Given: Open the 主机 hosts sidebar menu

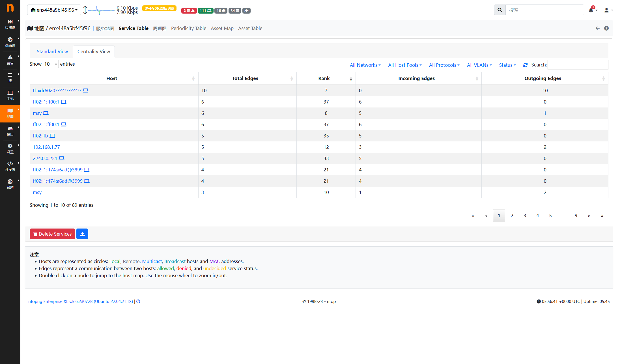Looking at the screenshot, I should point(10,95).
